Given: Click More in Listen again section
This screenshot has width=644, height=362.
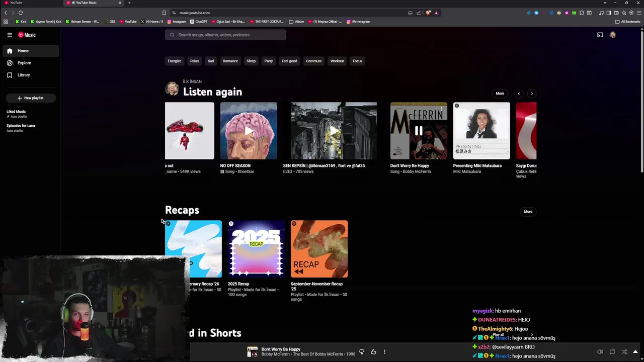Looking at the screenshot, I should coord(500,94).
